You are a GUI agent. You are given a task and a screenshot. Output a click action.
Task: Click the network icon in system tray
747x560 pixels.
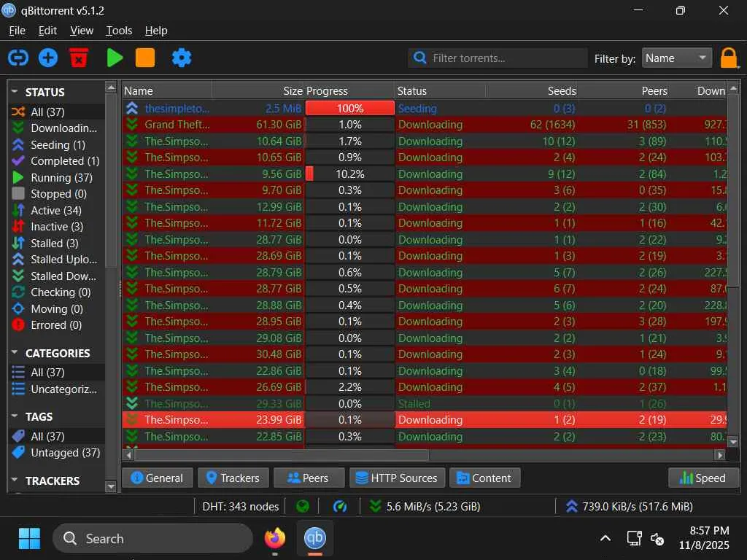pos(634,539)
